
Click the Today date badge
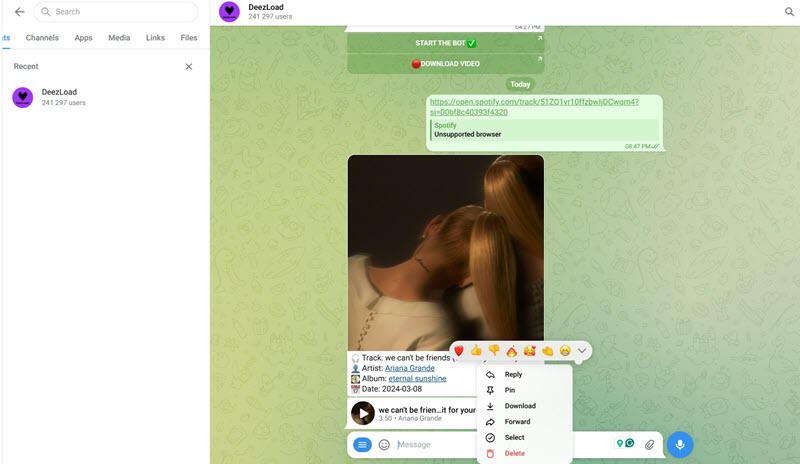[x=520, y=84]
